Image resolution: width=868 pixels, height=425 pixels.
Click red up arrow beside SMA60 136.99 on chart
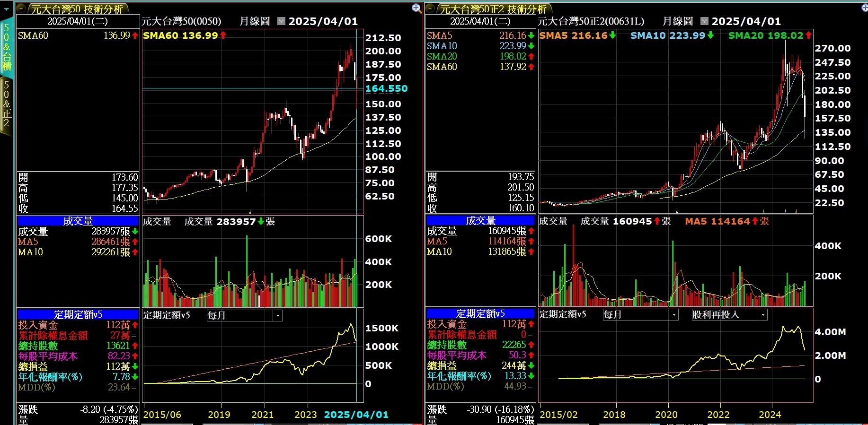click(x=223, y=35)
